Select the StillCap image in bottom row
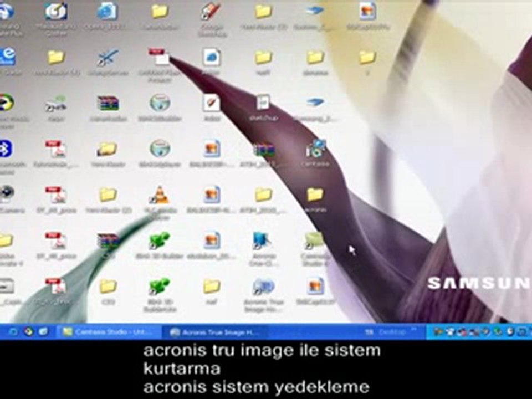 point(315,287)
